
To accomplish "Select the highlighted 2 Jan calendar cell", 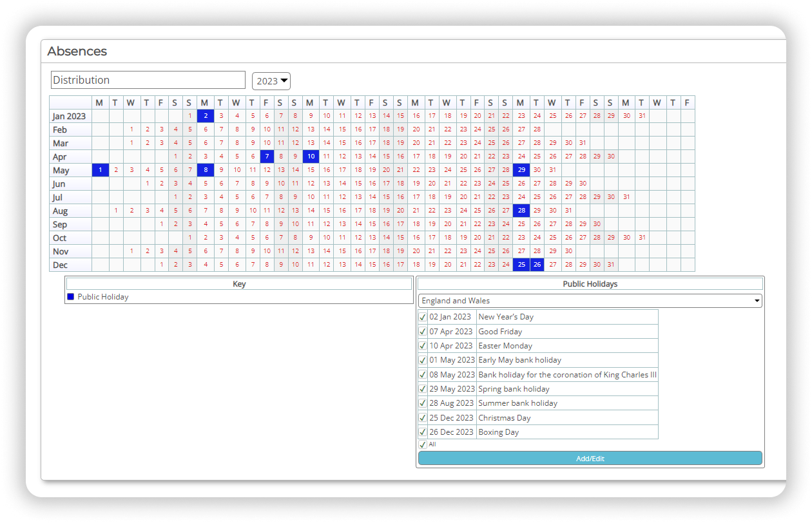I will tap(205, 115).
